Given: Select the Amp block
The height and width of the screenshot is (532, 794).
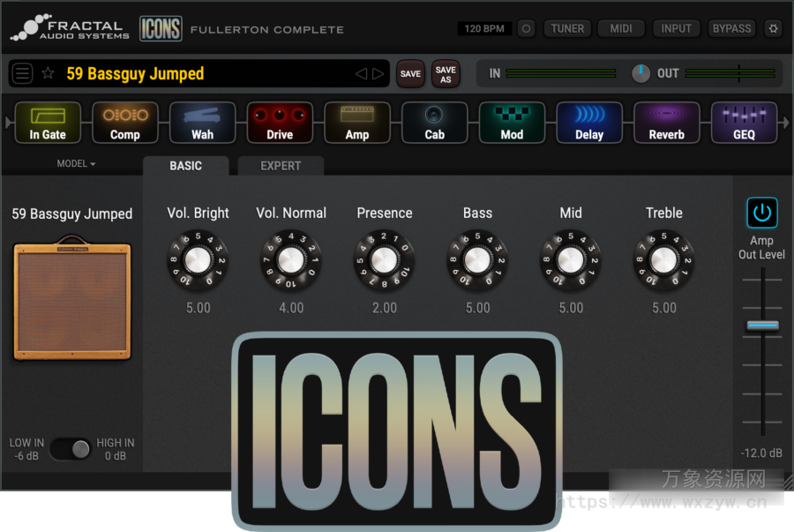Looking at the screenshot, I should pyautogui.click(x=357, y=123).
